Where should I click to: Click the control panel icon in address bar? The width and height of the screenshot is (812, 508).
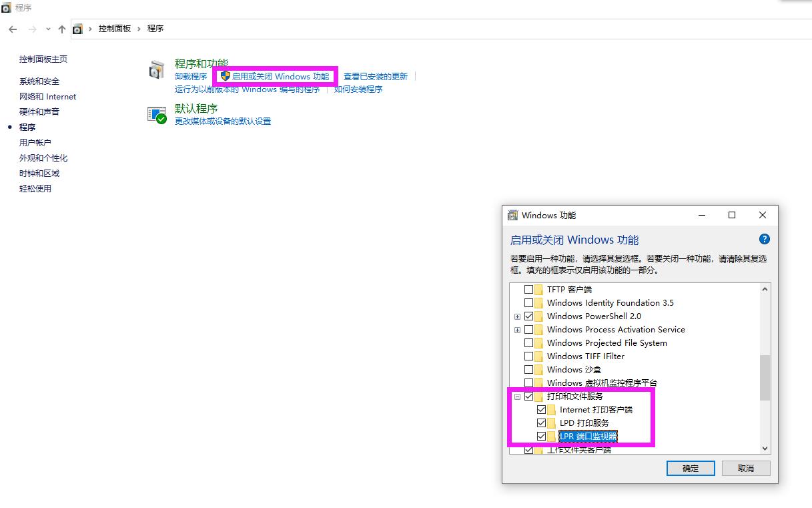[x=77, y=29]
